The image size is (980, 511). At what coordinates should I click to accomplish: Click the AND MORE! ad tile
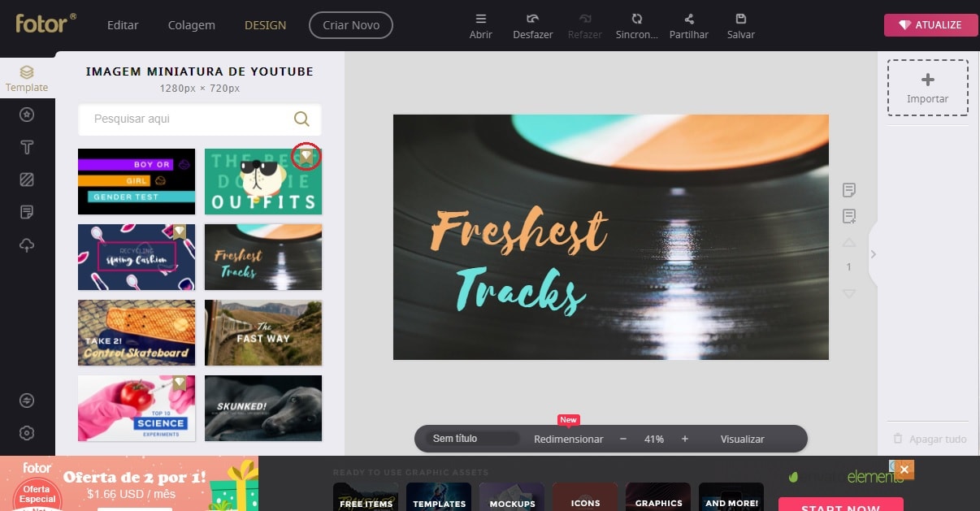pyautogui.click(x=731, y=497)
